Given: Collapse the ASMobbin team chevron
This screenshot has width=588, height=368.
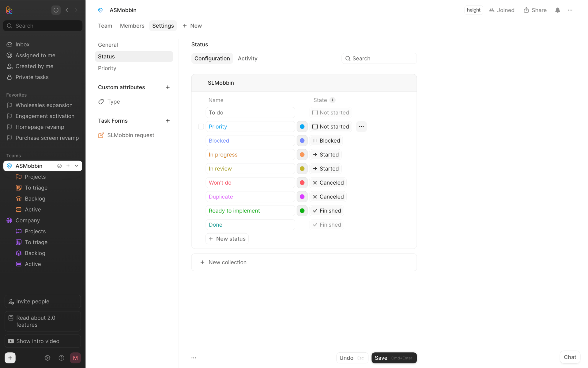Looking at the screenshot, I should (x=77, y=166).
